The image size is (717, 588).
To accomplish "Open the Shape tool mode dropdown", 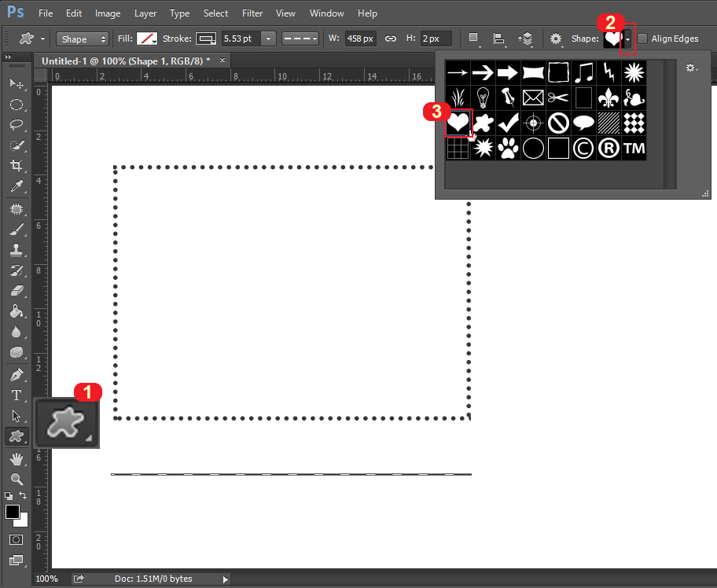I will click(83, 39).
